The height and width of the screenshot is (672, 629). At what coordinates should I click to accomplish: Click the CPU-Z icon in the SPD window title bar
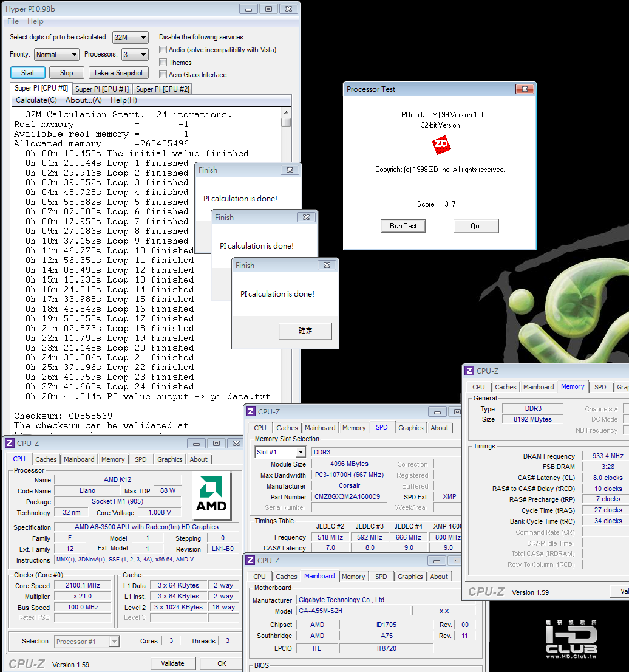click(251, 411)
